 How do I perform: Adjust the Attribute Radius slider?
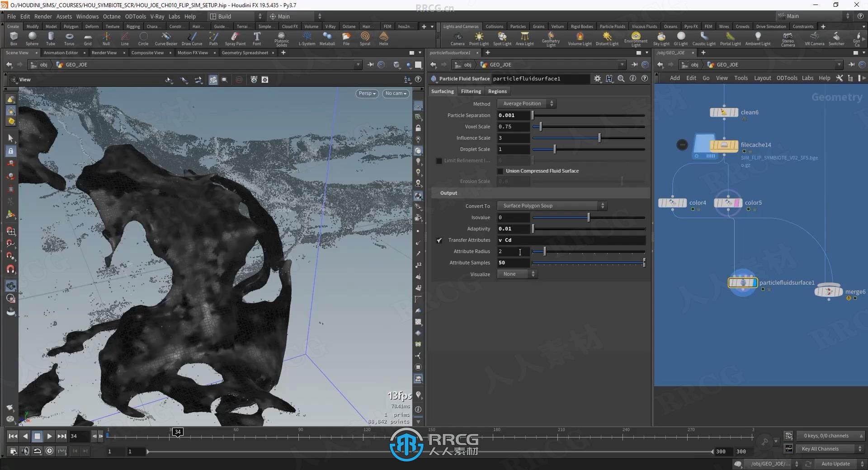[589, 252]
